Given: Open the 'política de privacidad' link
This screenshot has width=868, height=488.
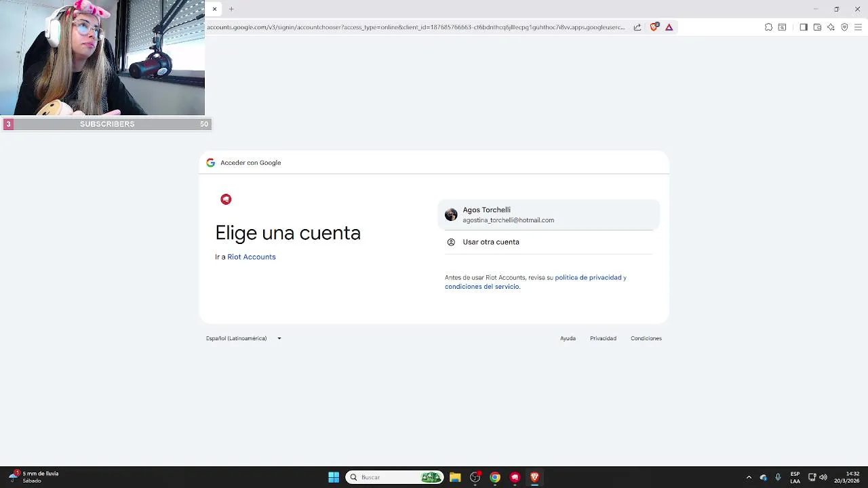Looking at the screenshot, I should click(x=588, y=277).
